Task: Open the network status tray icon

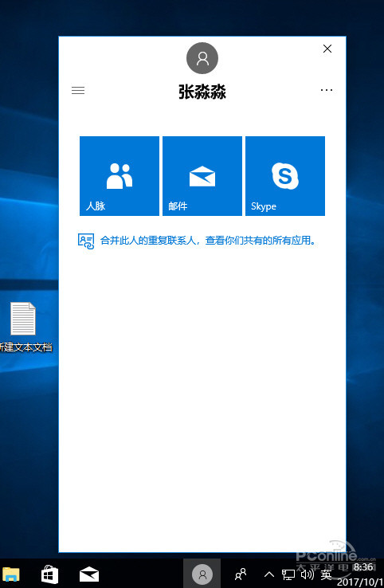Action: click(x=288, y=574)
